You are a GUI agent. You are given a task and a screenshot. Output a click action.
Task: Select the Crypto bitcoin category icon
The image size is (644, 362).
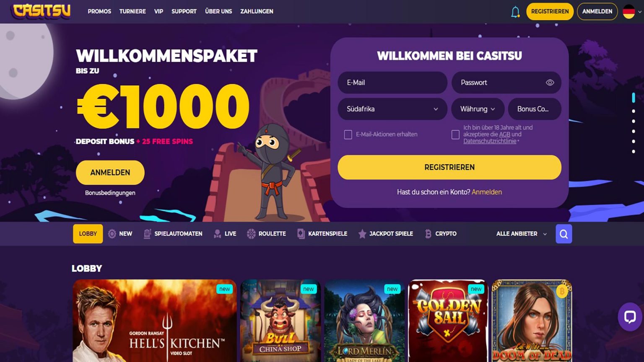pyautogui.click(x=428, y=234)
